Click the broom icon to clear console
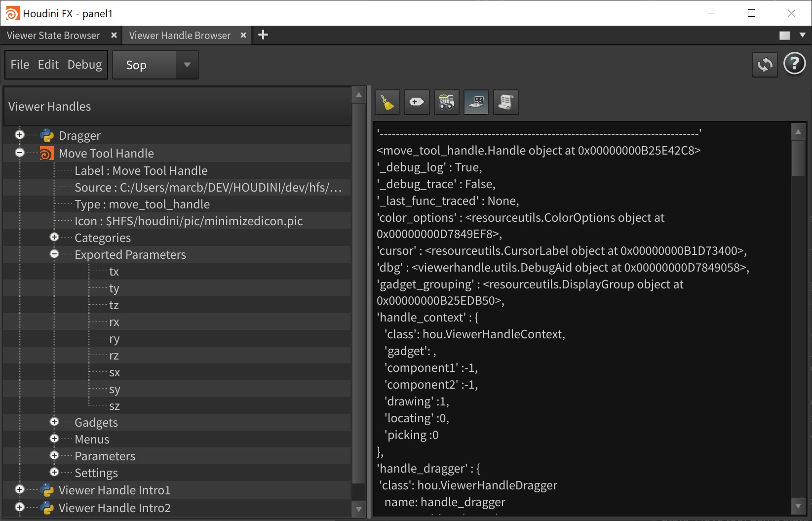 pyautogui.click(x=387, y=102)
